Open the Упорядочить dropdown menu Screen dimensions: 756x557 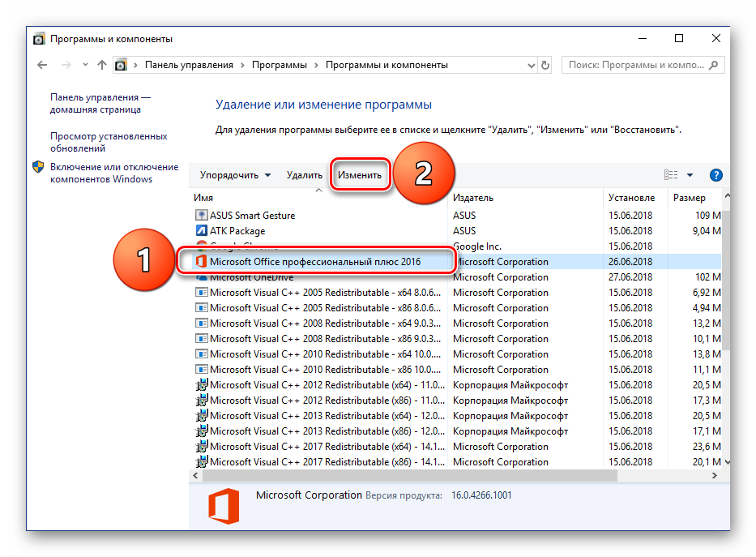click(235, 175)
